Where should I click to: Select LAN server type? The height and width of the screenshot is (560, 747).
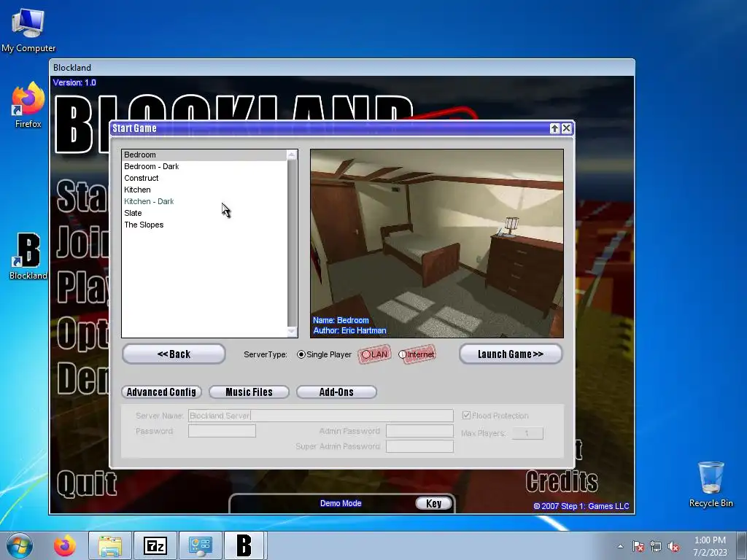(x=375, y=354)
